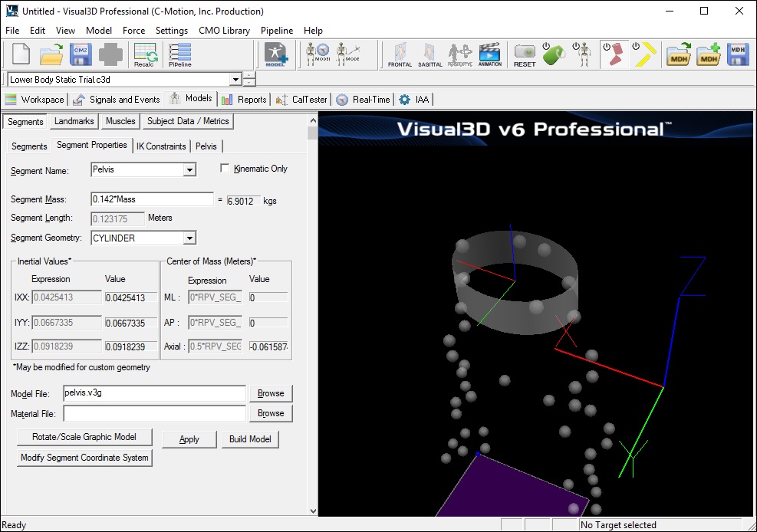This screenshot has width=757, height=532.
Task: Click the Apply button
Action: click(x=189, y=439)
